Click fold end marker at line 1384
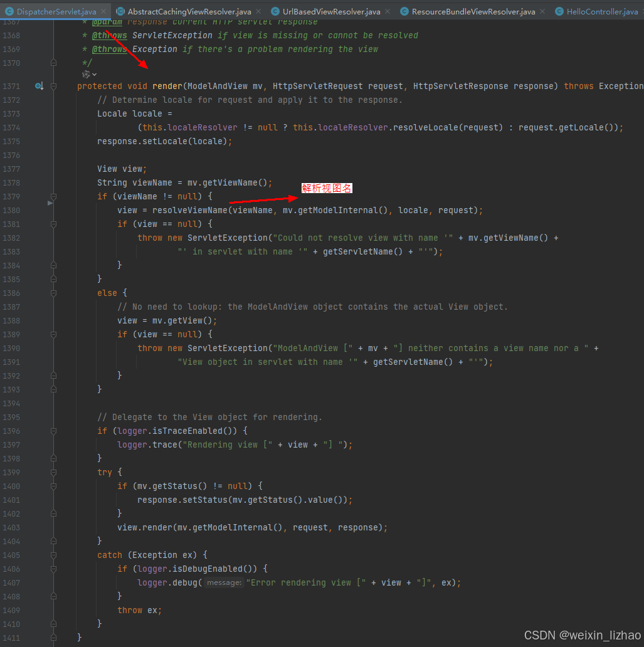The height and width of the screenshot is (647, 644). (54, 265)
